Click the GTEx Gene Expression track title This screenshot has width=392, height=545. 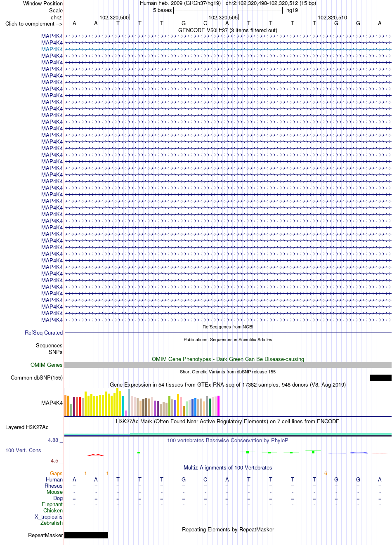click(x=228, y=385)
